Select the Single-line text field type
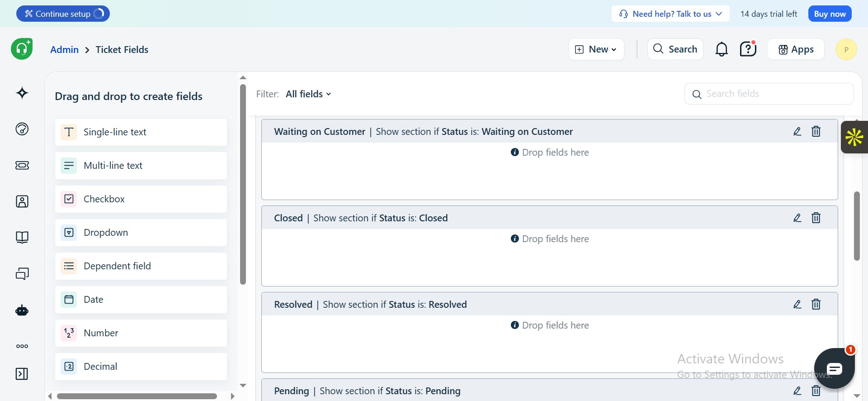The height and width of the screenshot is (401, 868). point(141,132)
